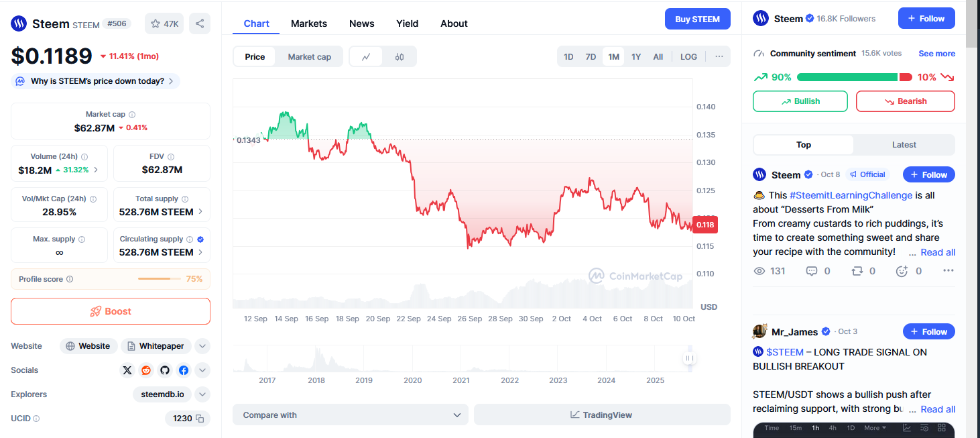Image resolution: width=980 pixels, height=438 pixels.
Task: Open the Yield tab
Action: coord(407,23)
